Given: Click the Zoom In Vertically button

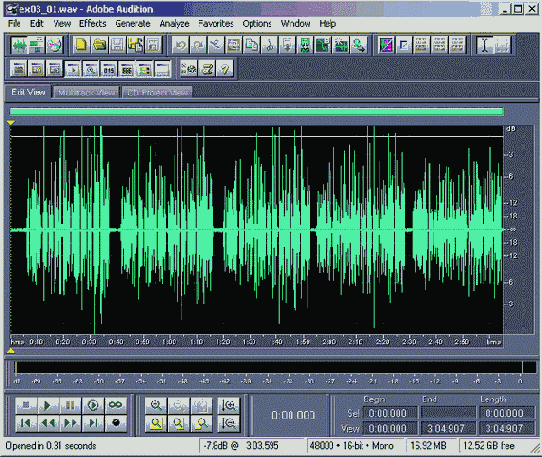Looking at the screenshot, I should pyautogui.click(x=229, y=405).
